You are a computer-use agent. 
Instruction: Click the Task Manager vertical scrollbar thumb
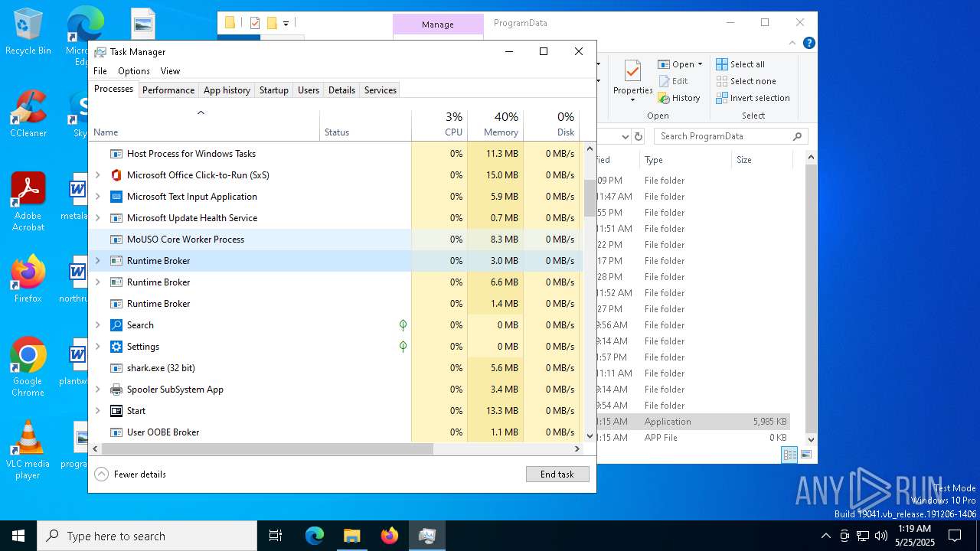[590, 197]
